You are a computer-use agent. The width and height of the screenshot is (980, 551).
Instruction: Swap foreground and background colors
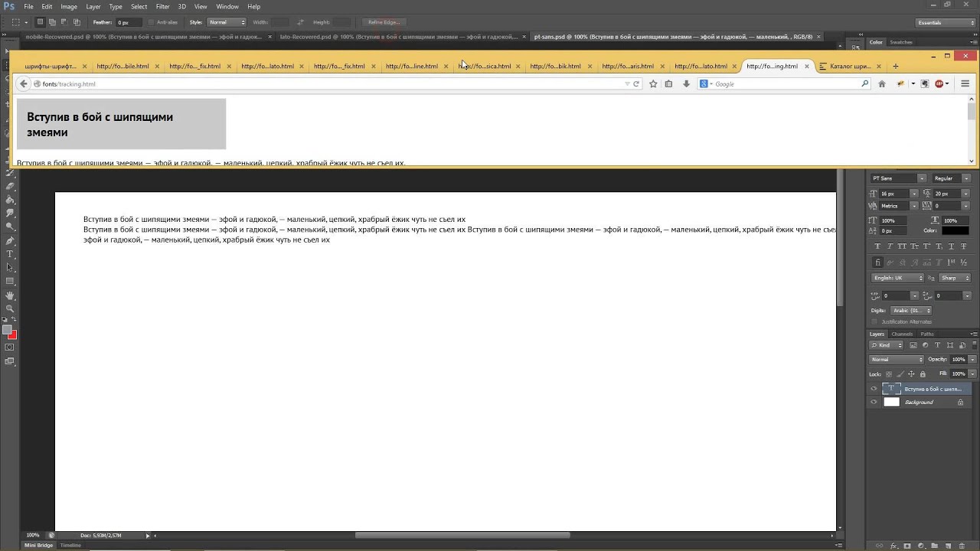click(13, 319)
